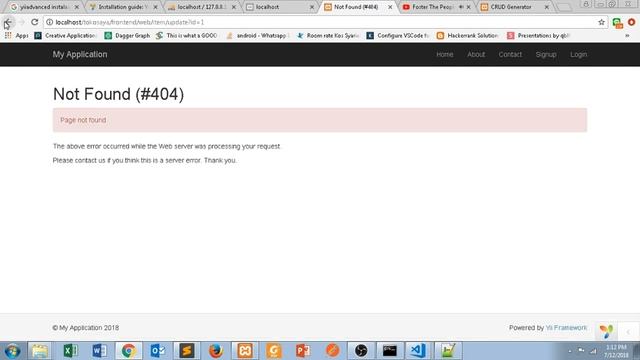Viewport: 640px width, 360px height.
Task: Open the Presentations by qbl bookmark
Action: point(538,36)
